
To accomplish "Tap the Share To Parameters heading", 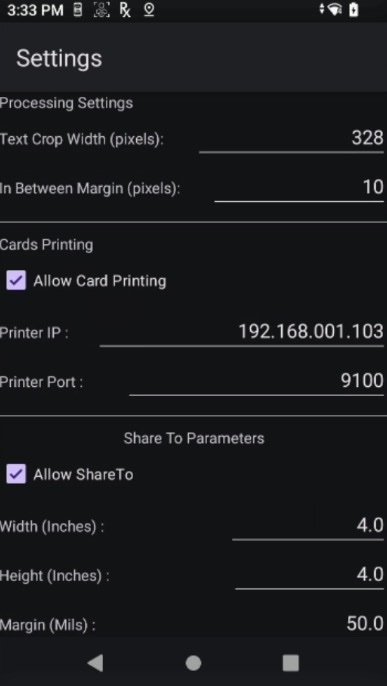I will point(194,438).
